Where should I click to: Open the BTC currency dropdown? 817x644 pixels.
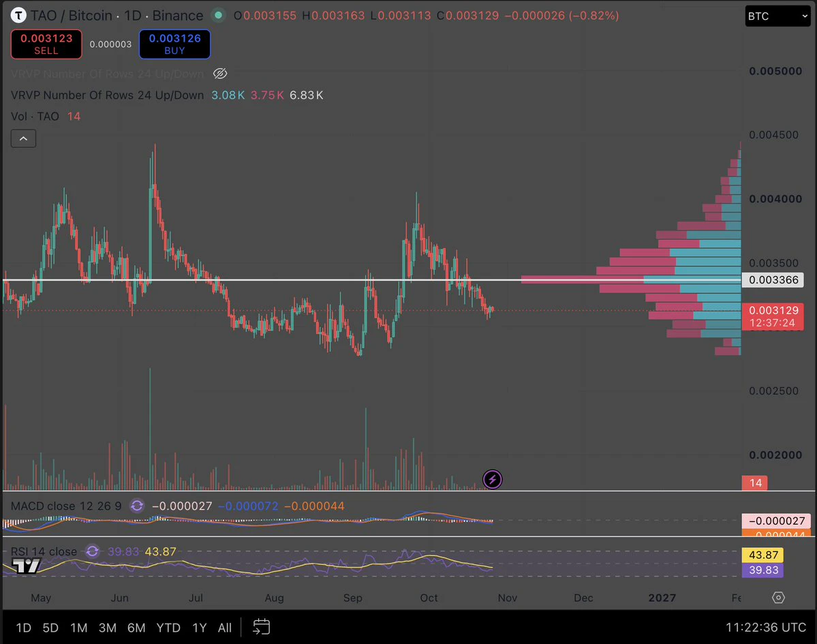pyautogui.click(x=777, y=16)
